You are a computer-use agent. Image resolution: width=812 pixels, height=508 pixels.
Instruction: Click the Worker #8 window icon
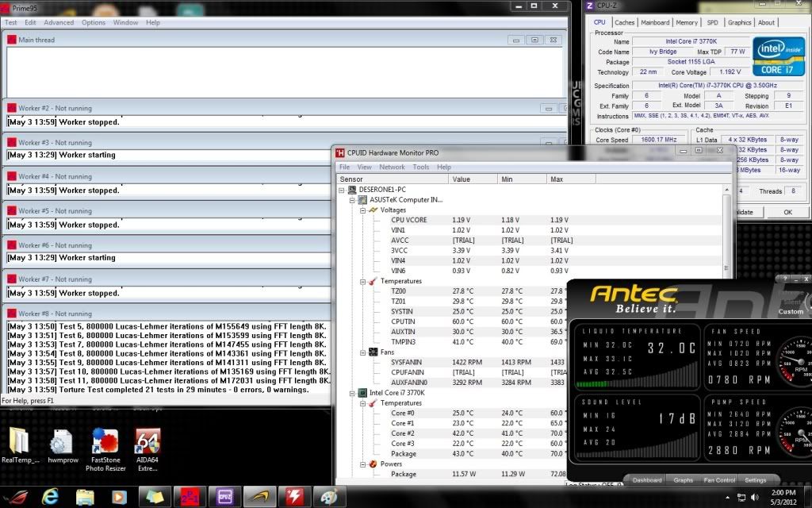pyautogui.click(x=12, y=314)
